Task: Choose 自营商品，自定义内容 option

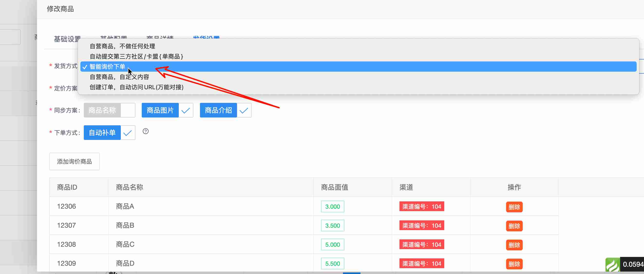Action: pos(119,77)
